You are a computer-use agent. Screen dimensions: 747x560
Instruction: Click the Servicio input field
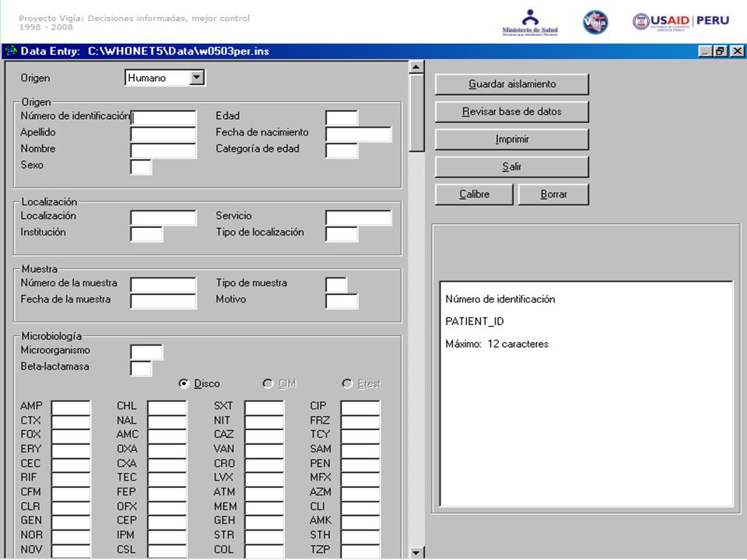[358, 218]
